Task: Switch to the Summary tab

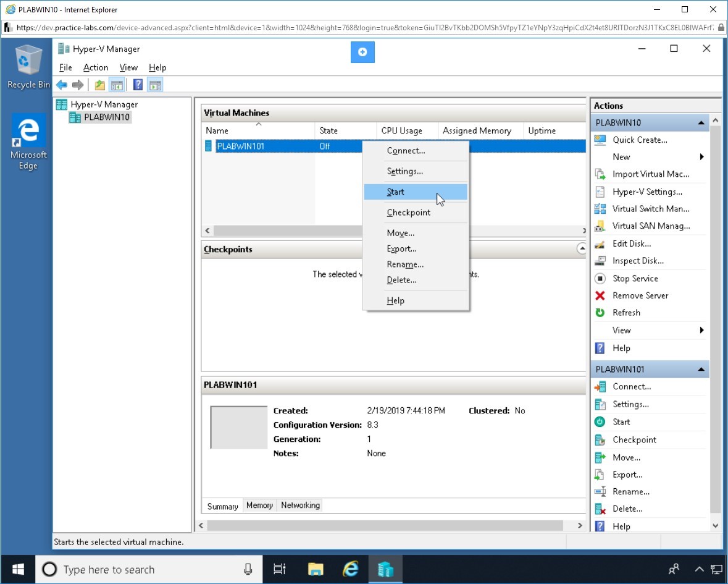Action: pyautogui.click(x=222, y=506)
